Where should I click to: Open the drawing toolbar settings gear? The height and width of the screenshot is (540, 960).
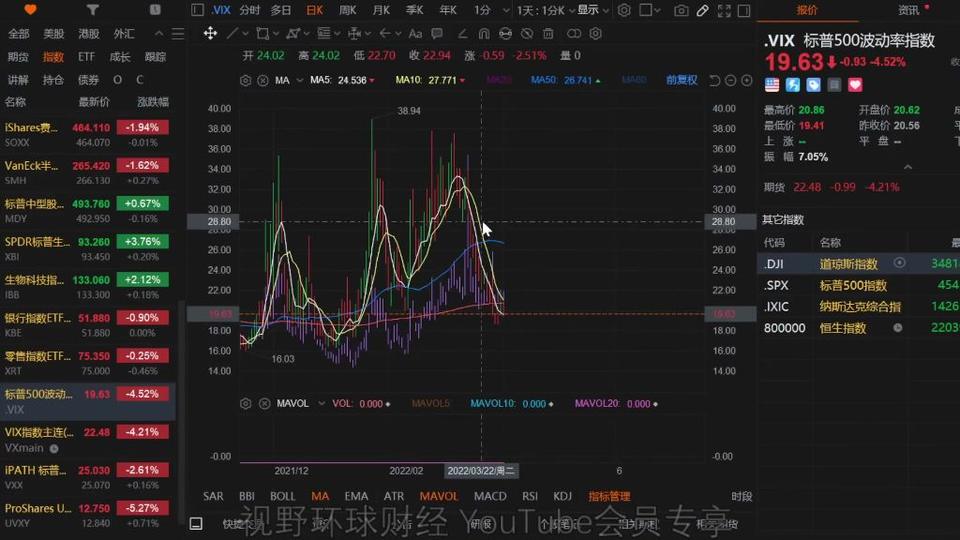pyautogui.click(x=595, y=33)
